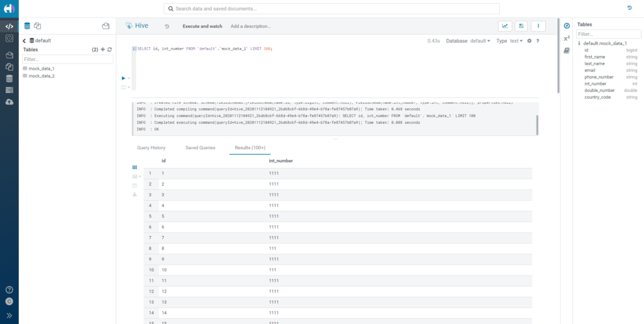Open the top-right history icon
Screen dimensions: 644x324
[x=630, y=8]
